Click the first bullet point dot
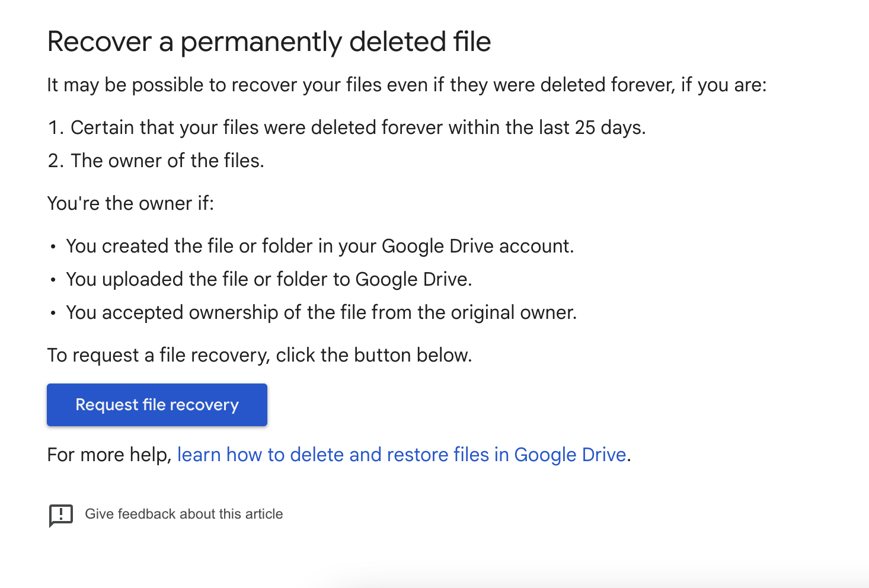This screenshot has height=588, width=869. 53,247
